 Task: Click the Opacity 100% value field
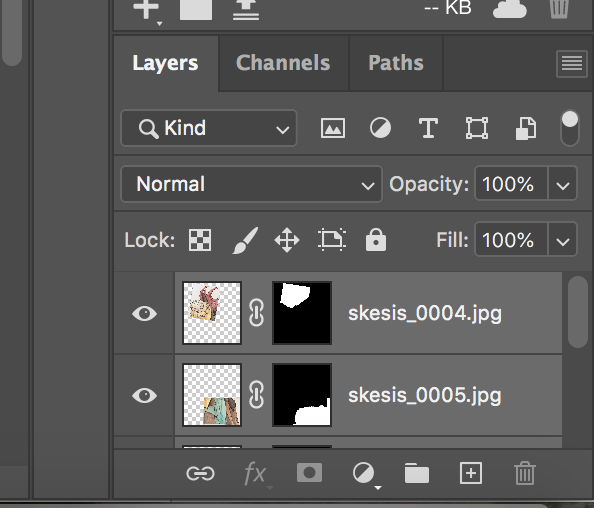(511, 184)
